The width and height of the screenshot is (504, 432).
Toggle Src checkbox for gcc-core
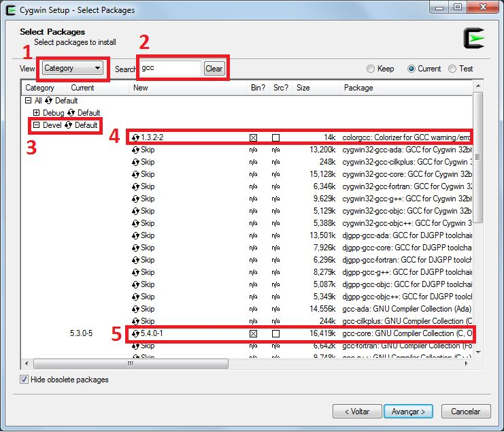pos(275,333)
